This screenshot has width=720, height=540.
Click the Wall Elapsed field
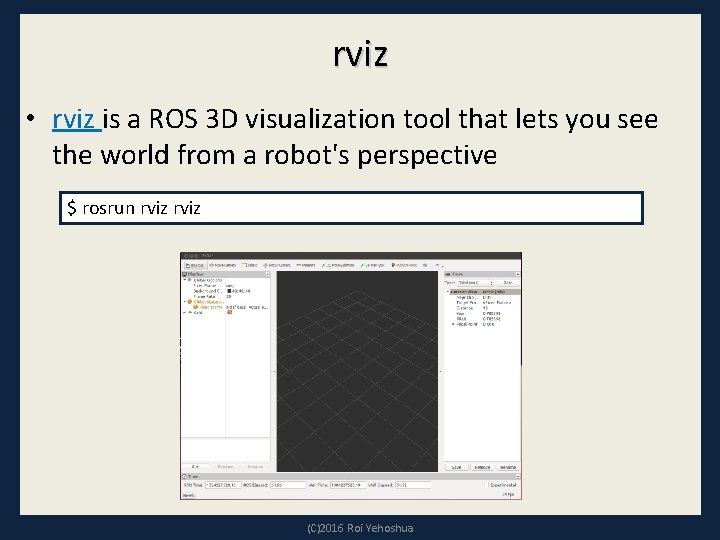coord(413,485)
